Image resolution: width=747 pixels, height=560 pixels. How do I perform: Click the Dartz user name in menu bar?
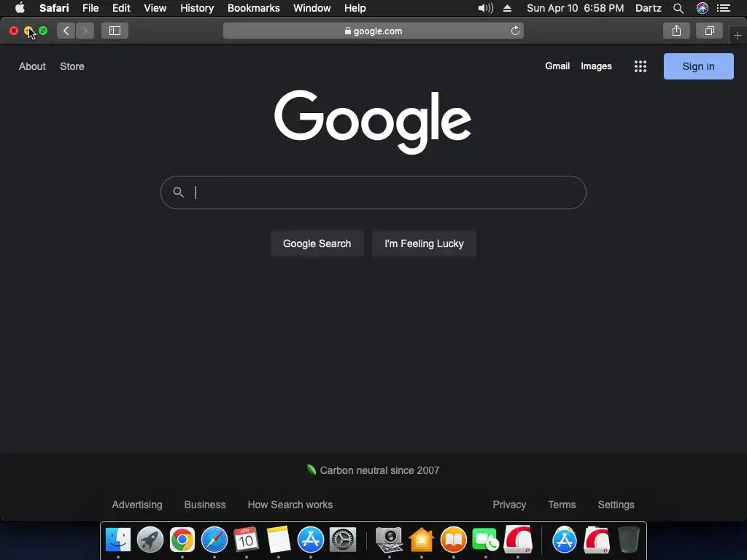tap(649, 8)
